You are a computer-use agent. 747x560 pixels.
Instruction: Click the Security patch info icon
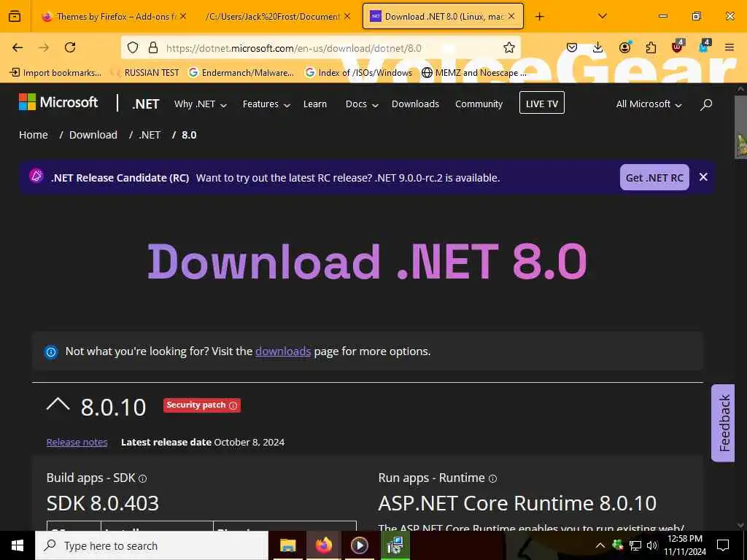pos(233,405)
